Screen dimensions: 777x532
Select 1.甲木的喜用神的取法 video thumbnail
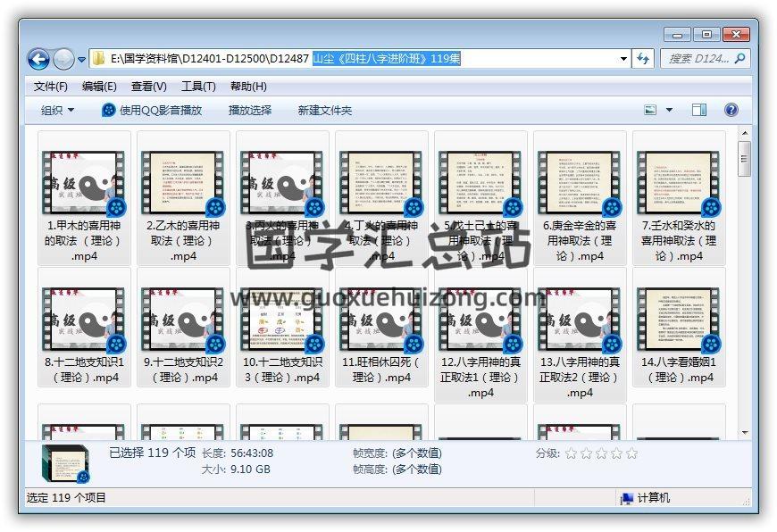[x=84, y=182]
